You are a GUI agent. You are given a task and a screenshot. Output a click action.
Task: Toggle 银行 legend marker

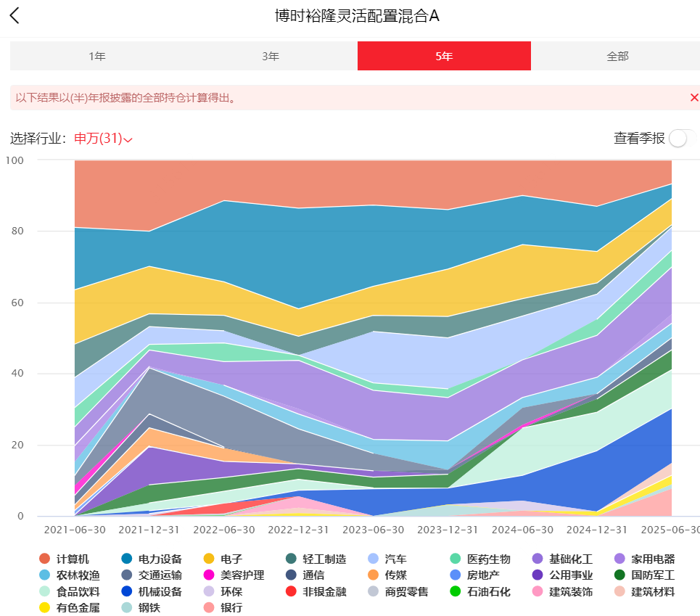tap(209, 607)
